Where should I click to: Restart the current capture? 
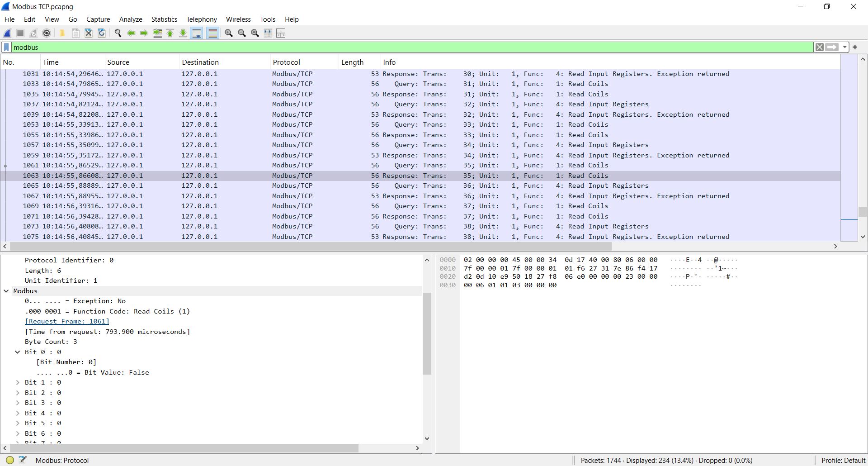pyautogui.click(x=33, y=33)
